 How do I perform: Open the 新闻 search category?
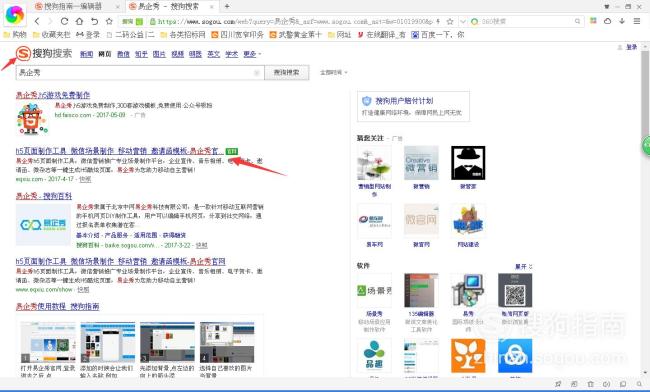click(86, 54)
